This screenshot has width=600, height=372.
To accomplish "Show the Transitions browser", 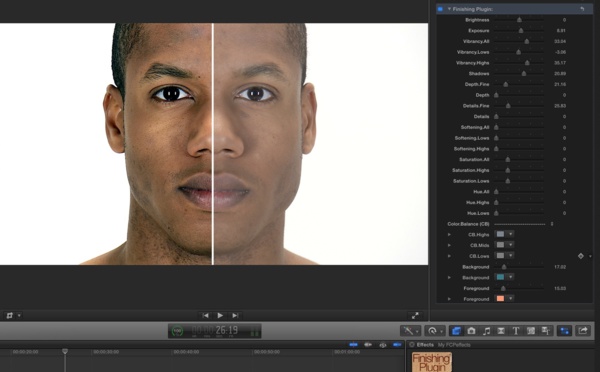I will (x=501, y=331).
